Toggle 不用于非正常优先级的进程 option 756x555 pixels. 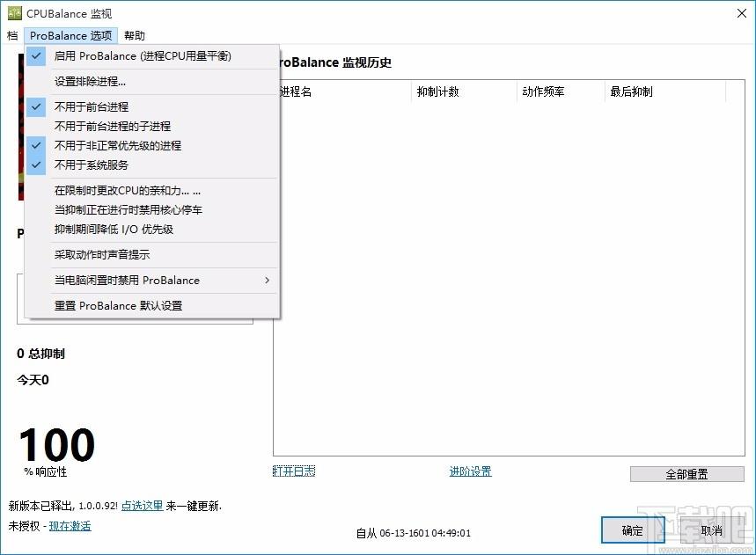click(x=151, y=145)
